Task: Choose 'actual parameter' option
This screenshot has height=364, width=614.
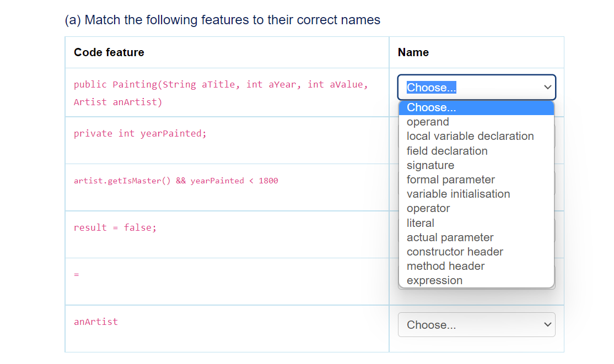Action: click(x=450, y=237)
